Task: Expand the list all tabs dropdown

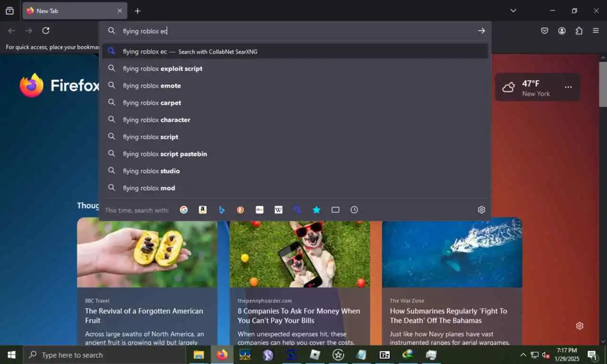Action: pos(513,11)
